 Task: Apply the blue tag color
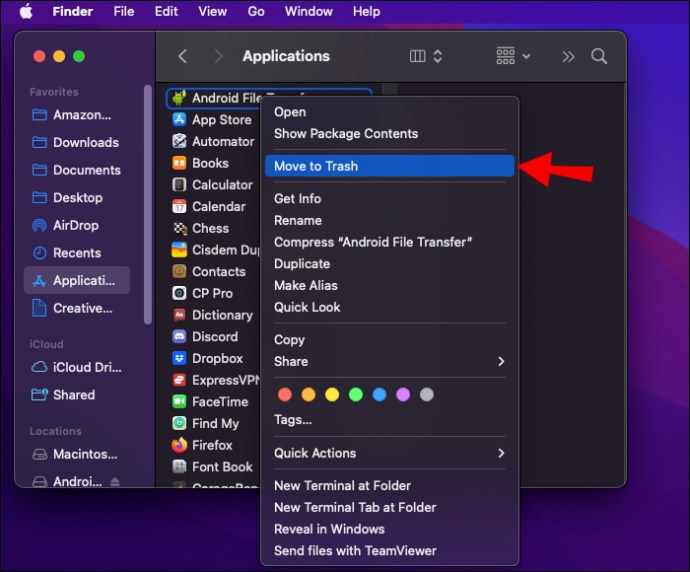(x=379, y=394)
